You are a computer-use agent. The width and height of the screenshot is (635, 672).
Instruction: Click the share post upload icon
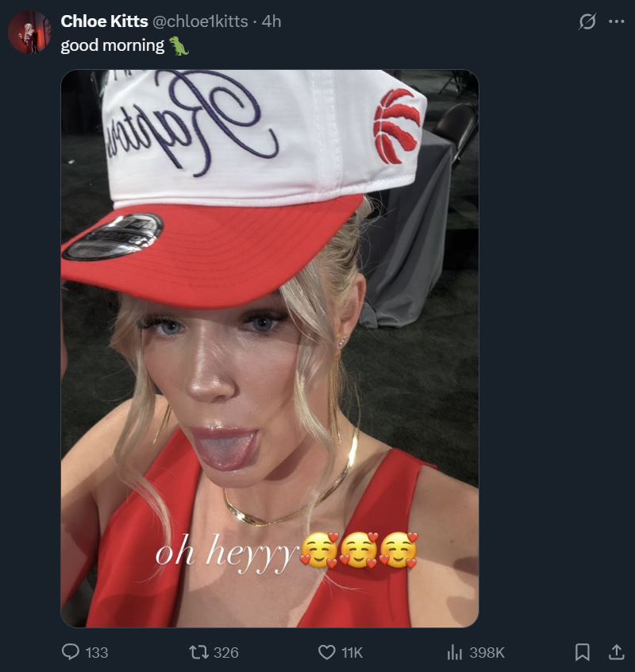(x=616, y=652)
